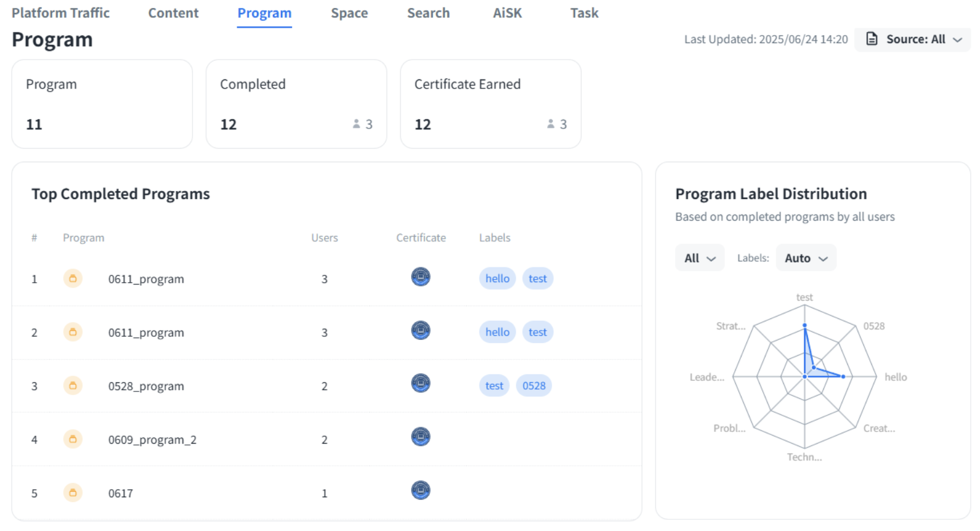Click the user icon in the Completed card

point(357,124)
